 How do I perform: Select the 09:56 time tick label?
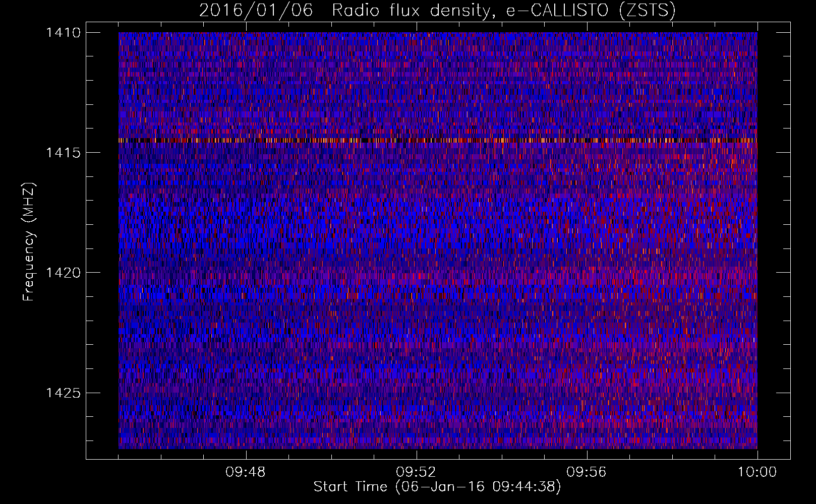pos(587,472)
